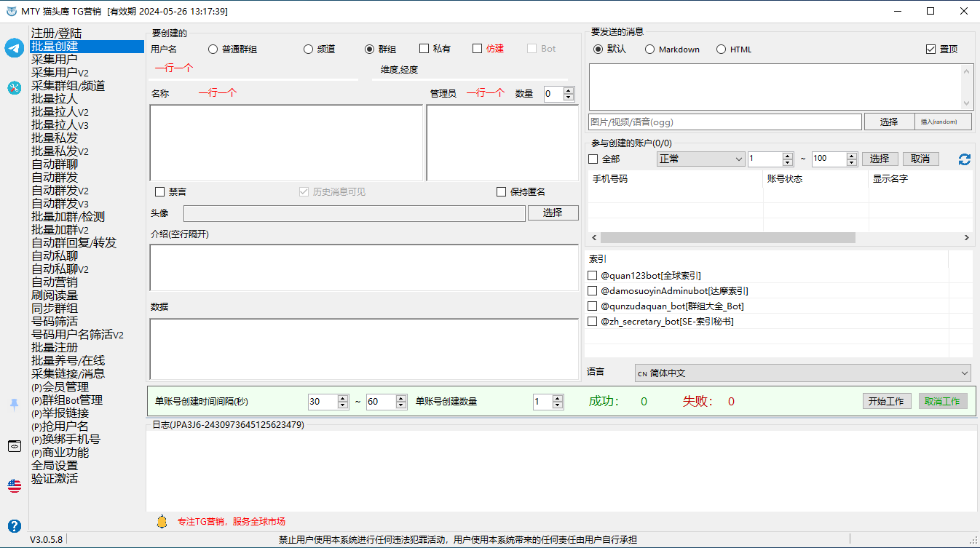Viewport: 980px width, 548px height.
Task: Click the 图片/视频/语音(ogg) input field
Action: click(x=724, y=122)
